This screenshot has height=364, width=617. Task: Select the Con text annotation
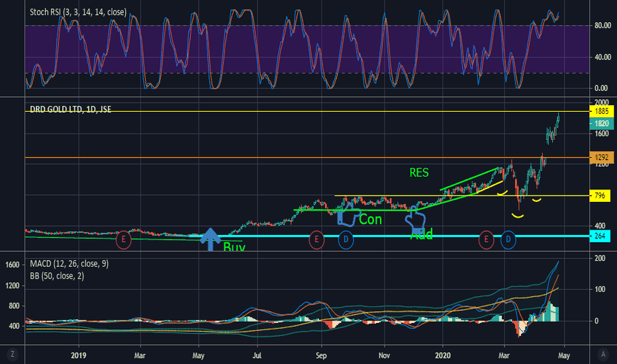[x=370, y=219]
